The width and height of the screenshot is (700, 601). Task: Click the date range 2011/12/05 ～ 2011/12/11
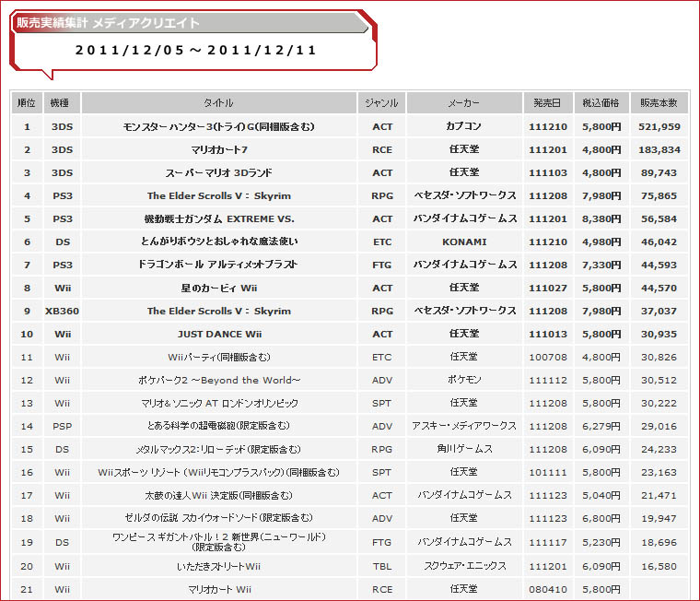(x=196, y=50)
